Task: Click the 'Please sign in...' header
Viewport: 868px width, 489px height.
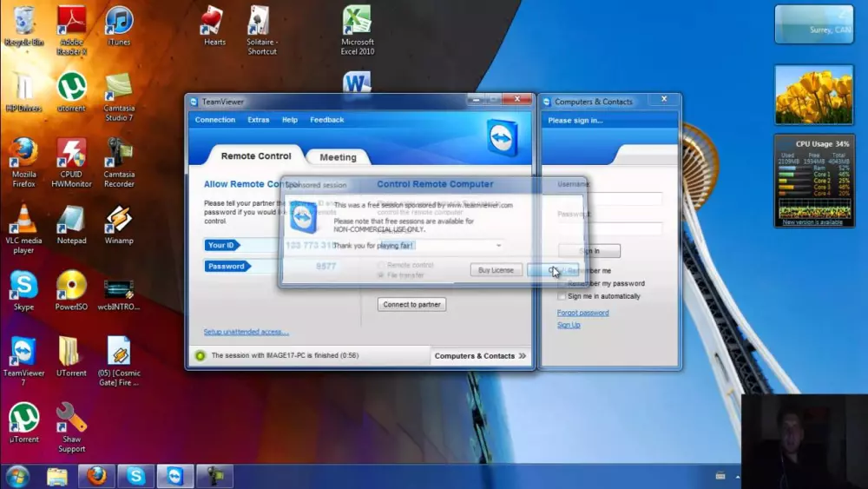Action: pos(575,120)
